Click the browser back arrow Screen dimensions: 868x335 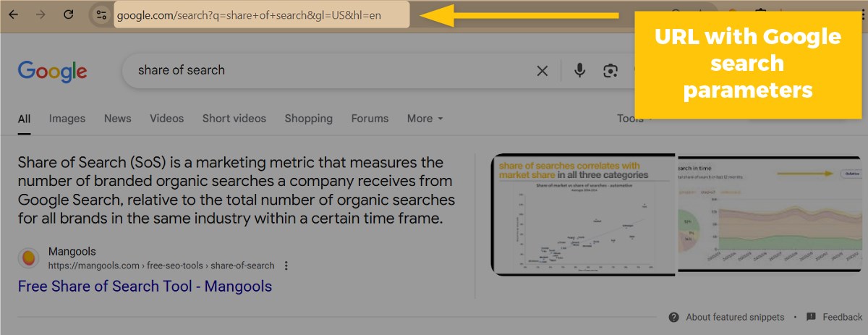13,14
